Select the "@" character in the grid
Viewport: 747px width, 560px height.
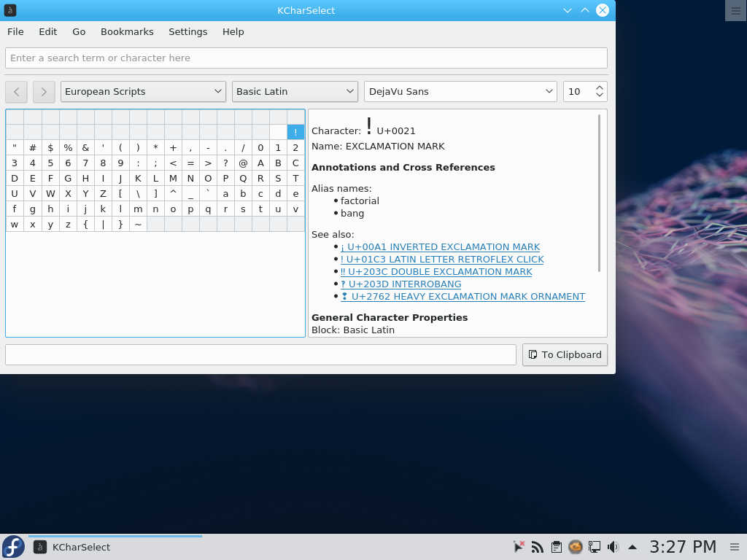pyautogui.click(x=243, y=163)
